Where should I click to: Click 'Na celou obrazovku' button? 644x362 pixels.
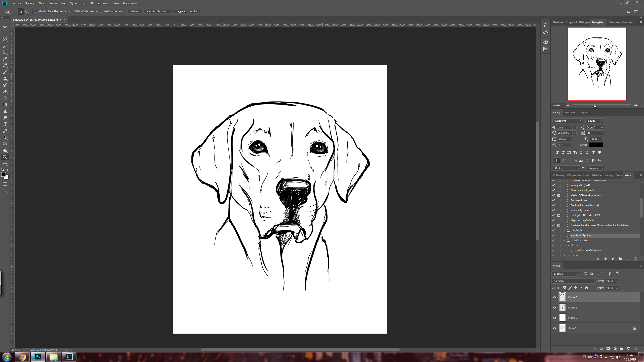tap(157, 12)
